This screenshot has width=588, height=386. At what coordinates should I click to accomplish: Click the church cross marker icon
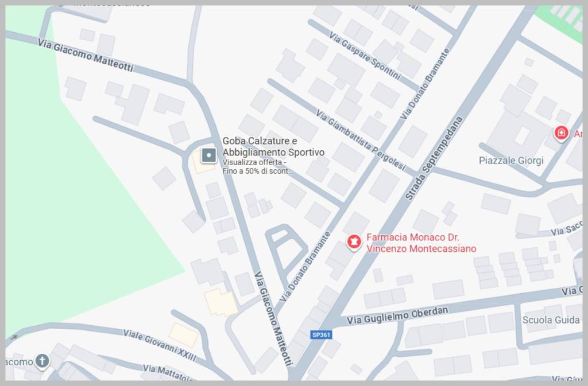pyautogui.click(x=42, y=361)
